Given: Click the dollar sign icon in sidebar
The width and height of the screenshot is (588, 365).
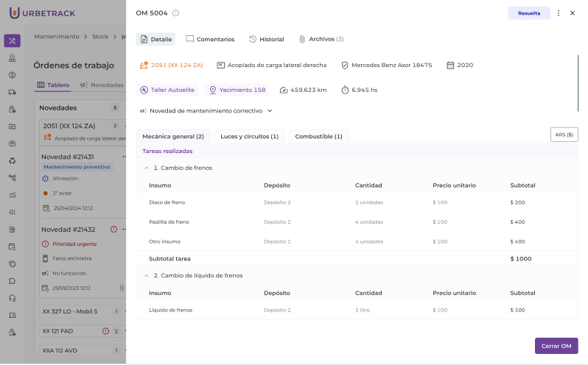Looking at the screenshot, I should pyautogui.click(x=13, y=75).
